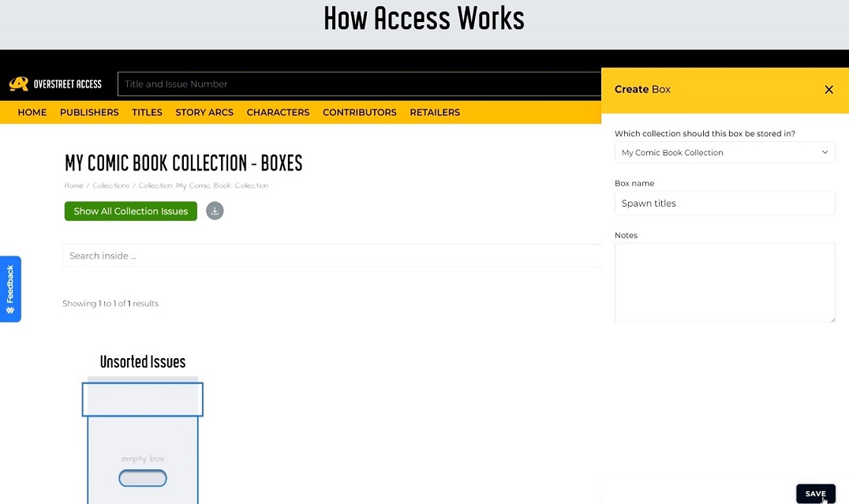Navigate to Story Arcs
The image size is (849, 504).
[x=204, y=112]
